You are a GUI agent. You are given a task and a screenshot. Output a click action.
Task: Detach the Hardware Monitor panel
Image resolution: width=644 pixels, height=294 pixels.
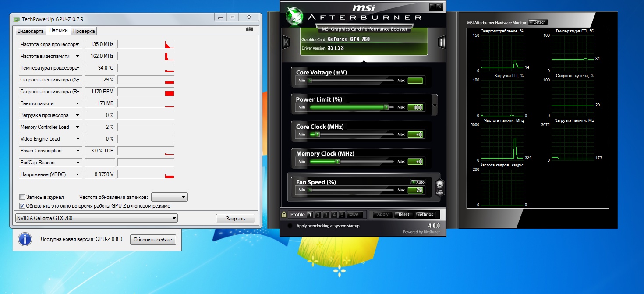538,22
